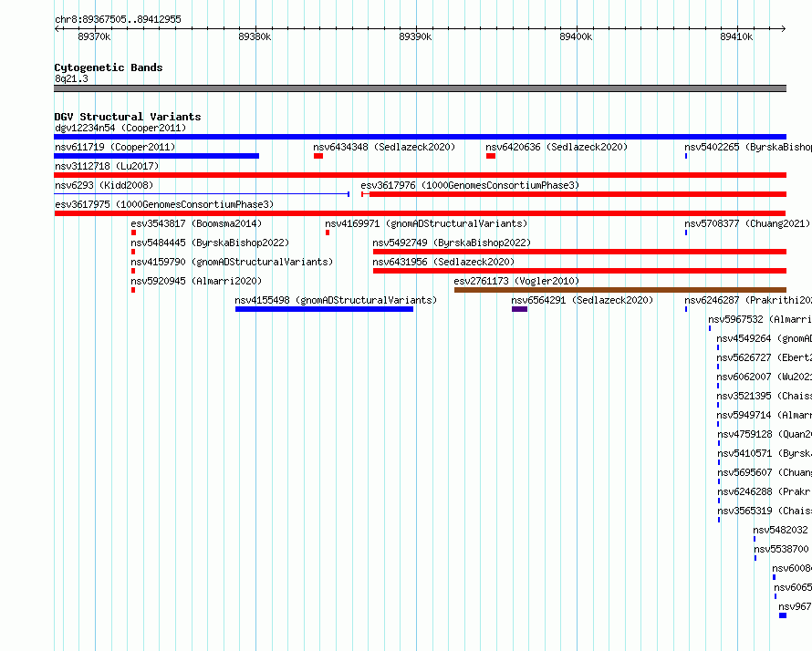
Task: Open the nsv5949714 variant label
Action: pyautogui.click(x=765, y=415)
